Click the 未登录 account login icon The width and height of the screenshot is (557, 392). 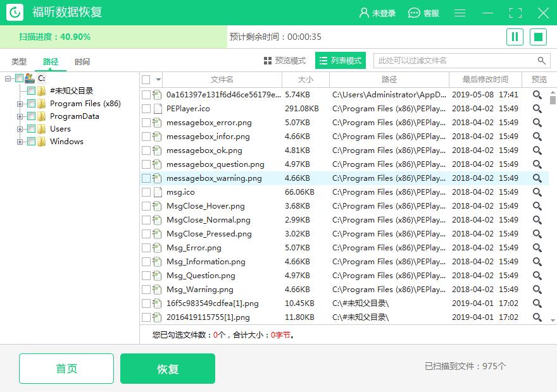click(363, 12)
